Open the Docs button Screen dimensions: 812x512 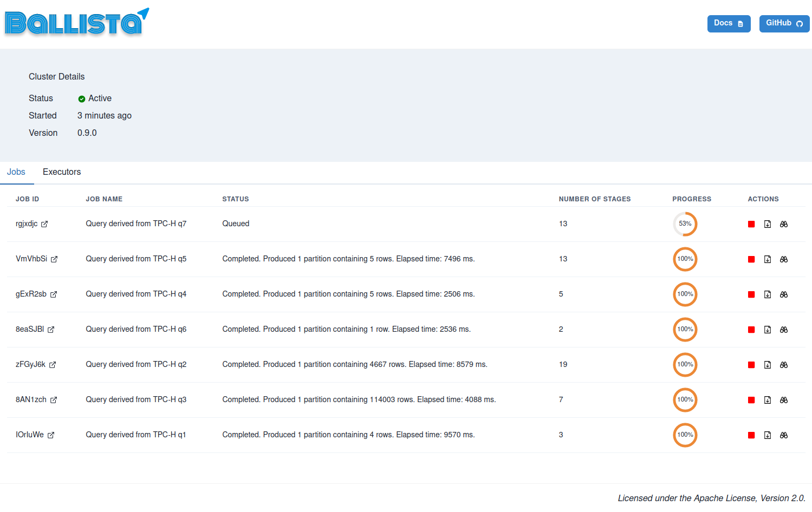point(729,23)
